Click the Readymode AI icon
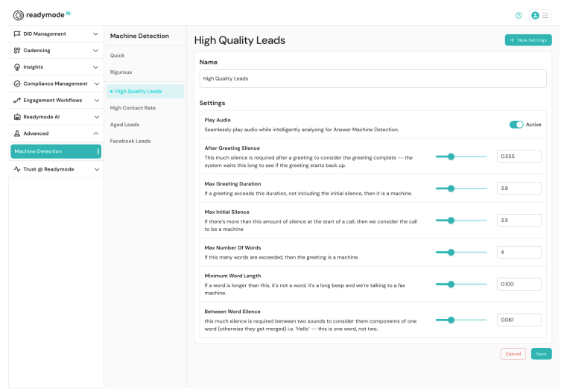The width and height of the screenshot is (564, 392). (x=17, y=117)
